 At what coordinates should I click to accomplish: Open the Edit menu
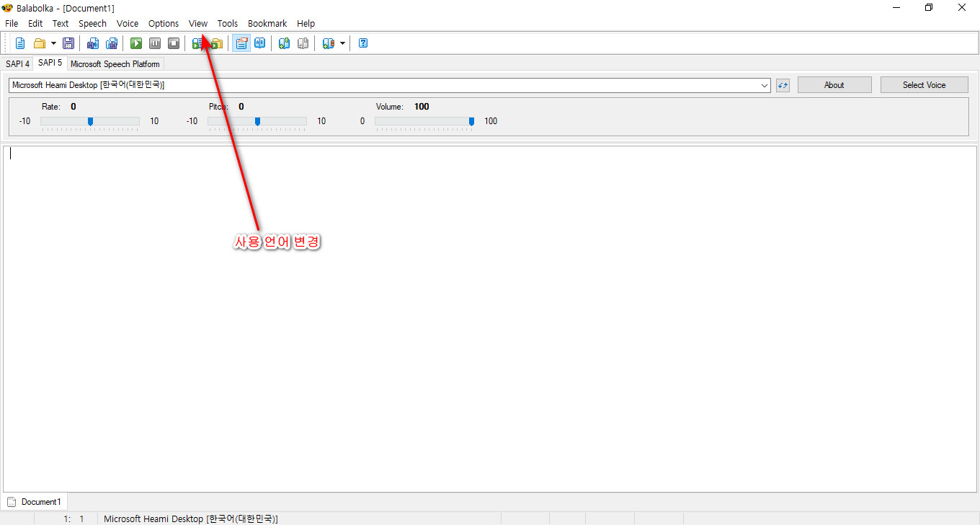35,23
